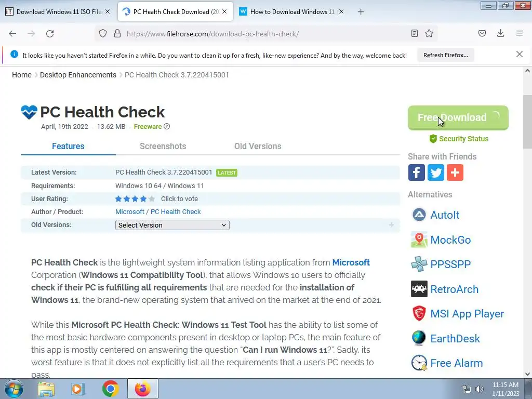Click the Refresh Firefox... button
Viewport: 532px width, 399px height.
tap(445, 55)
